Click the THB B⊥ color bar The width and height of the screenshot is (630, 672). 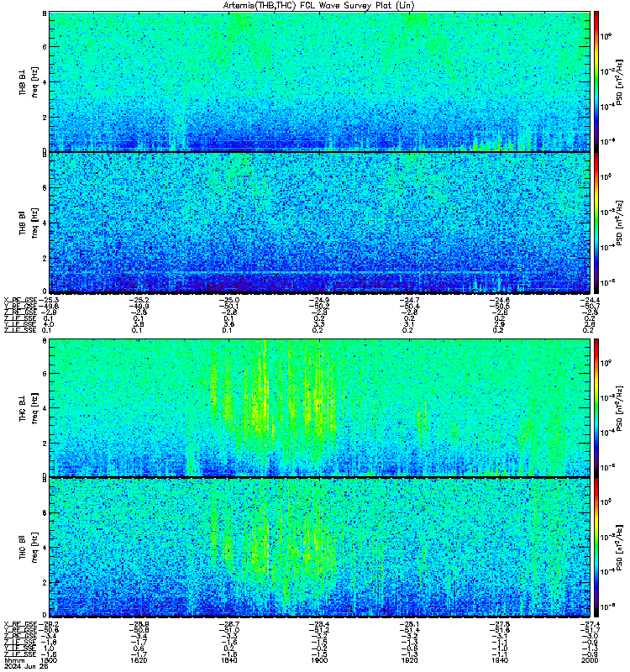point(596,81)
